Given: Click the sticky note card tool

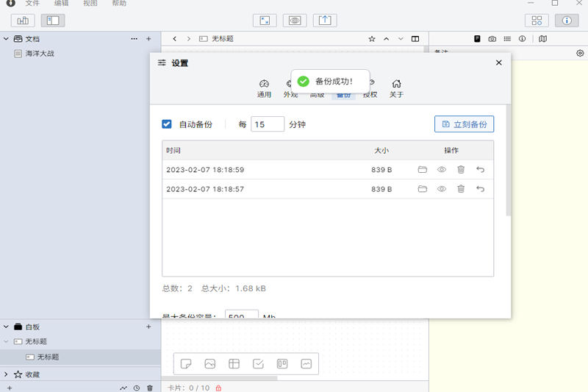Looking at the screenshot, I should (x=187, y=363).
